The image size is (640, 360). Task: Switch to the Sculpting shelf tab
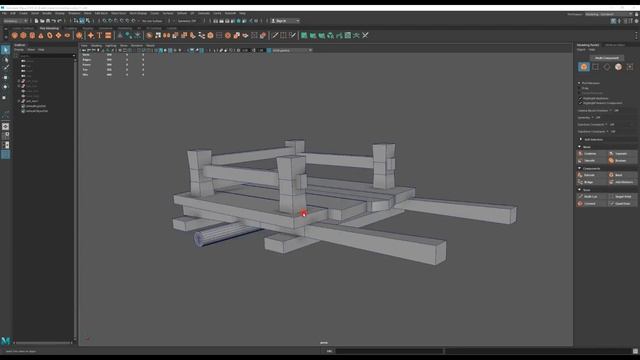pyautogui.click(x=70, y=28)
